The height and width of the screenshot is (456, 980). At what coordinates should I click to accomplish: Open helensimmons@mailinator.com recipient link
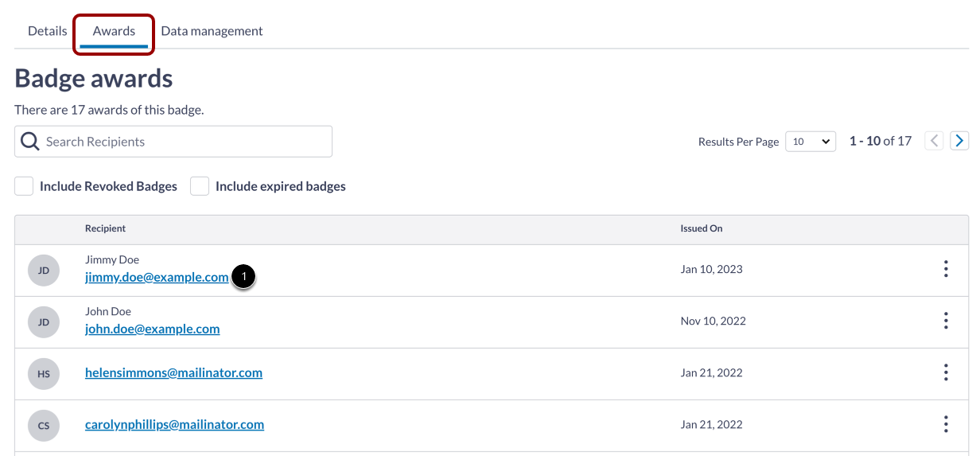pyautogui.click(x=173, y=372)
